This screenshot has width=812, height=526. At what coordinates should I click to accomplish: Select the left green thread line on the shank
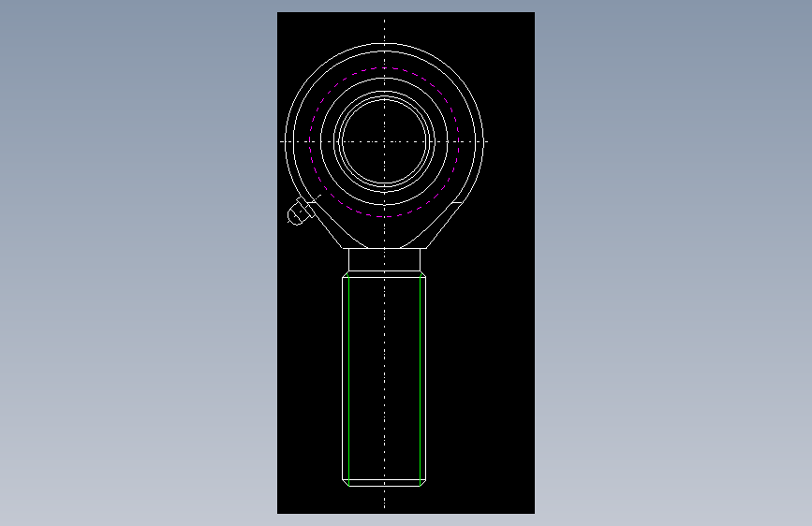349,379
